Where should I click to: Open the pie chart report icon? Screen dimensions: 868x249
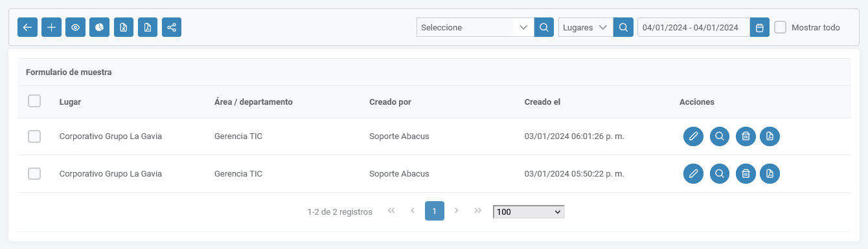99,27
